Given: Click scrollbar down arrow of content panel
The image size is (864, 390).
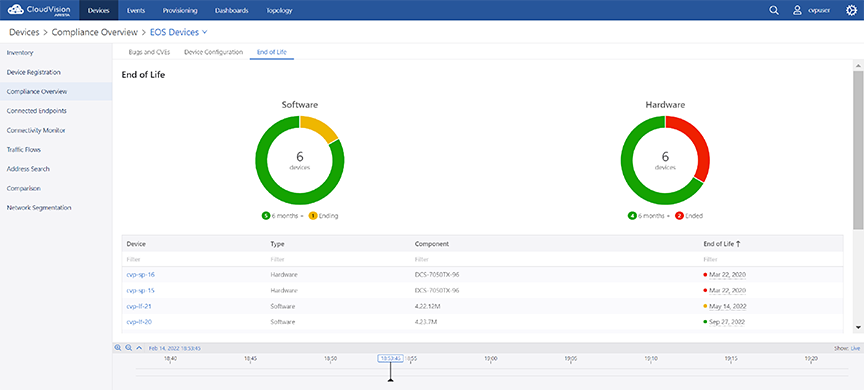Looking at the screenshot, I should (x=858, y=327).
